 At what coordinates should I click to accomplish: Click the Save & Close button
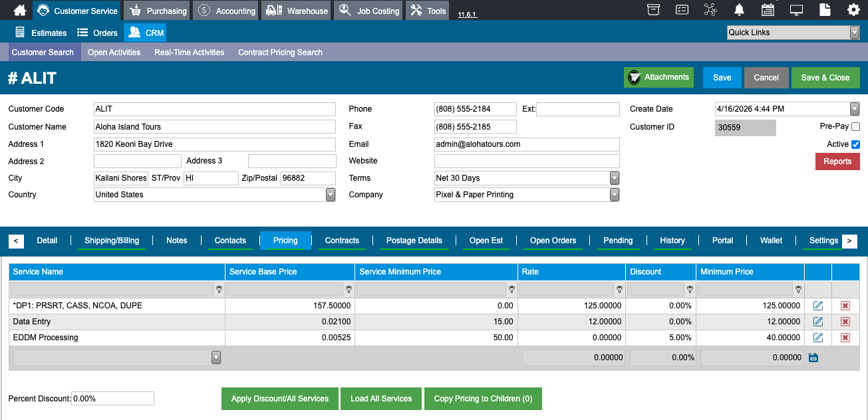coord(825,78)
